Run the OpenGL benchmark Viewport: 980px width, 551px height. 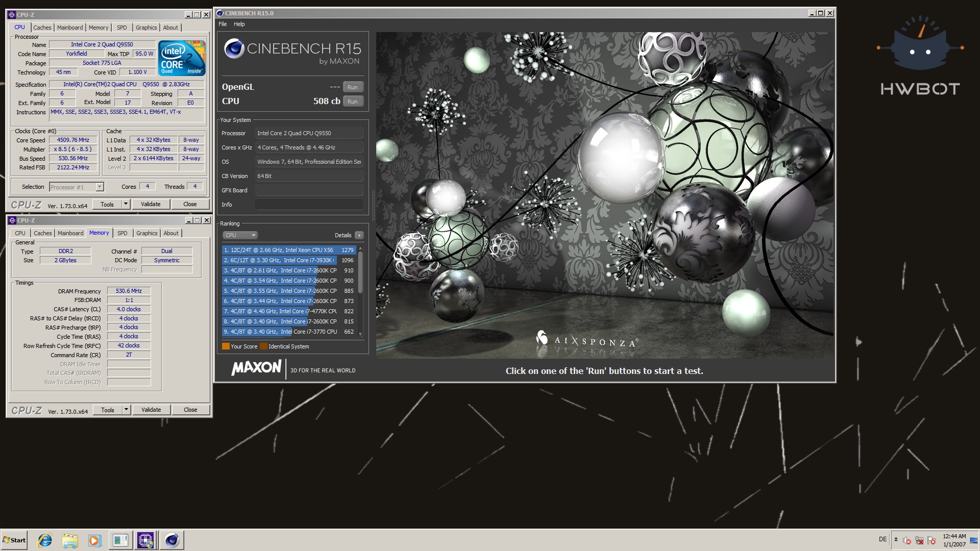coord(353,87)
